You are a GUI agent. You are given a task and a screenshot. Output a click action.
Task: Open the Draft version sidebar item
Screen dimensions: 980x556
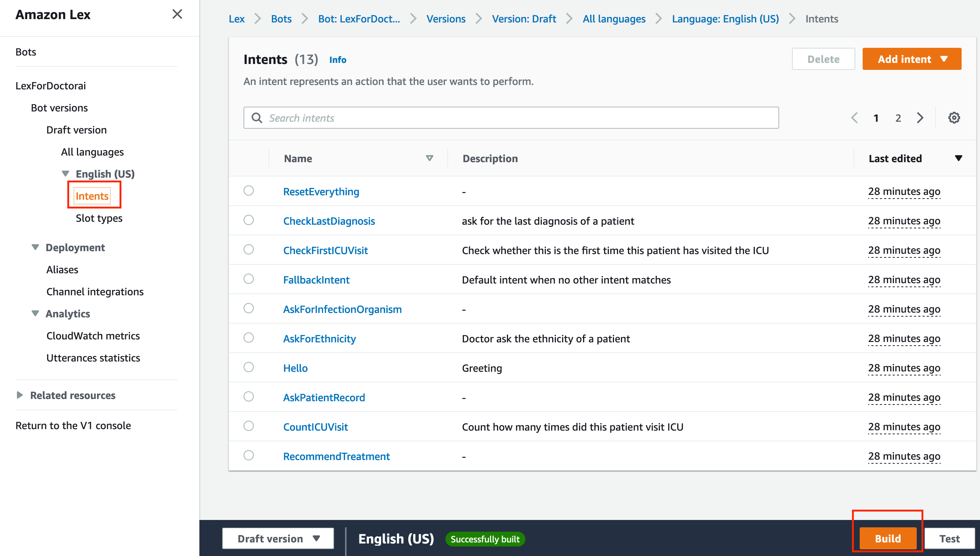pos(77,130)
